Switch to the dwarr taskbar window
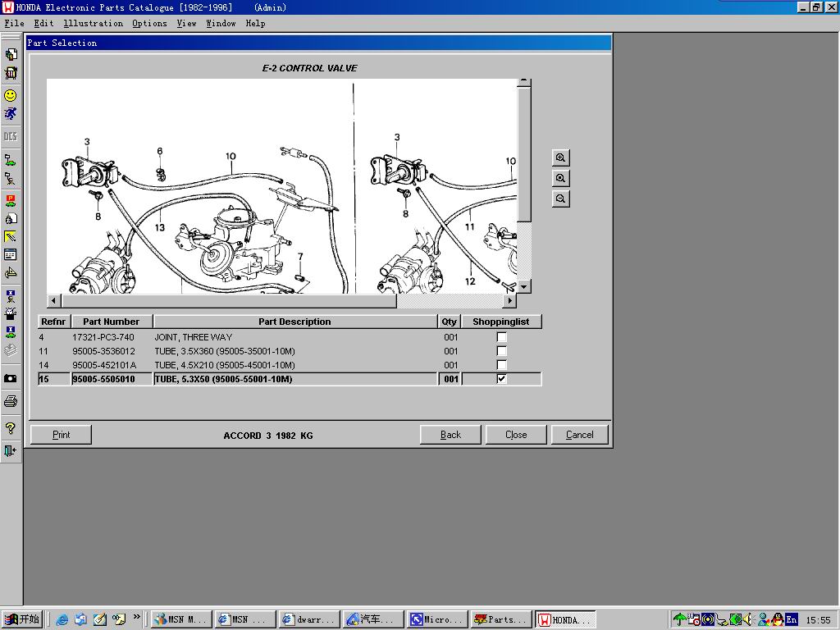 [x=309, y=619]
